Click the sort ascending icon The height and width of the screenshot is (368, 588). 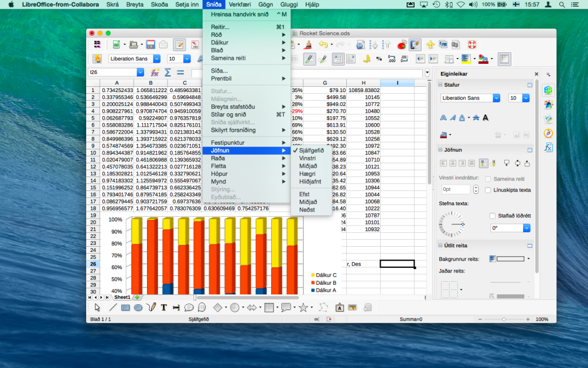coord(373,45)
